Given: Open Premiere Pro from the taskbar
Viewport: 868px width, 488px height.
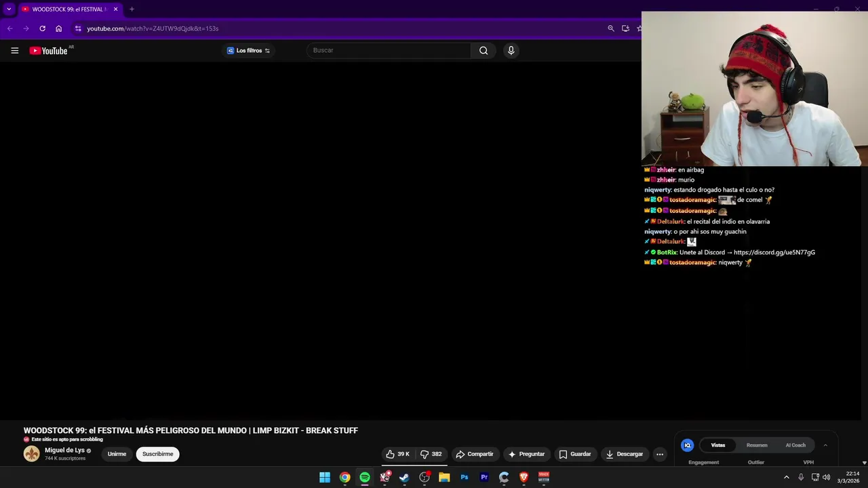Looking at the screenshot, I should click(484, 477).
